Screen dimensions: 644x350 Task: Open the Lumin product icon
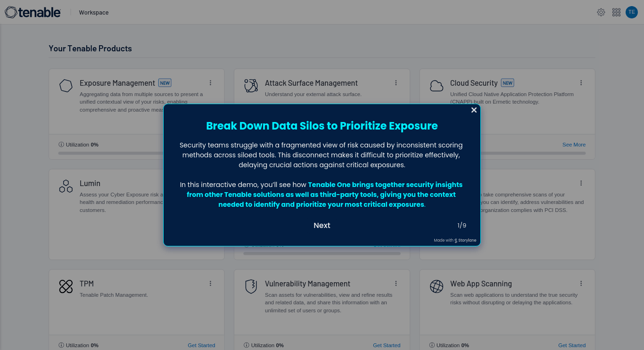pyautogui.click(x=66, y=186)
